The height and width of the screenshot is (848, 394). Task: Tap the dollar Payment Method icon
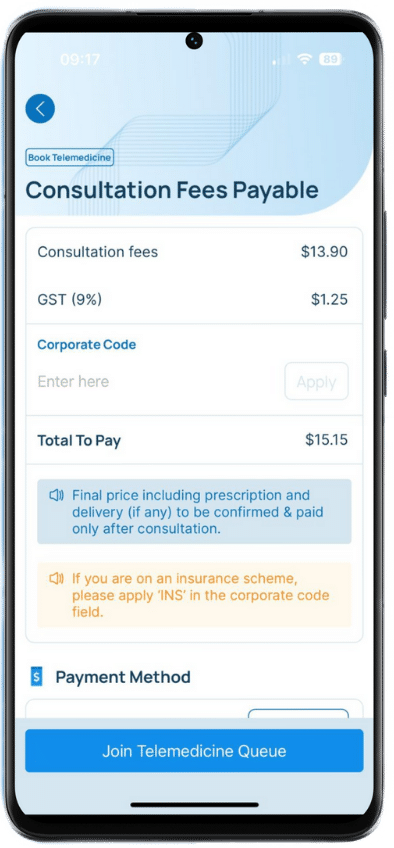(37, 677)
